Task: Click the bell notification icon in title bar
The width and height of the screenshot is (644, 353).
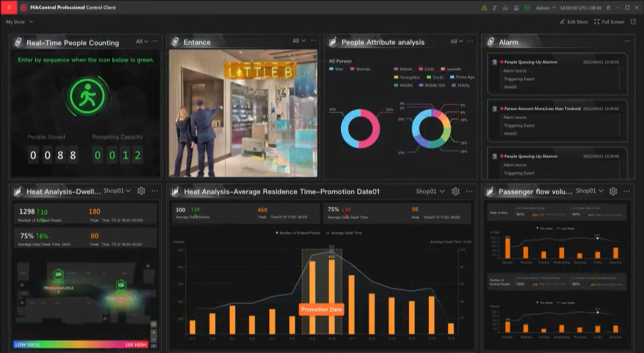Action: pos(516,8)
